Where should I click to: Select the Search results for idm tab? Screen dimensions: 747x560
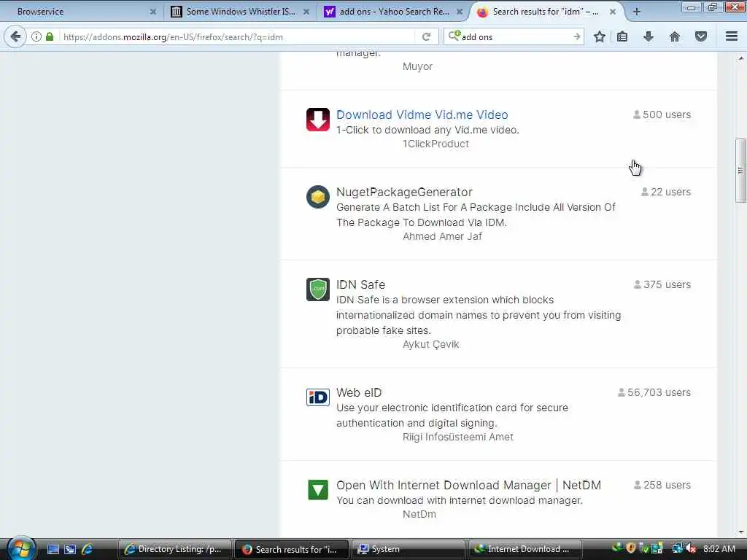click(x=546, y=12)
